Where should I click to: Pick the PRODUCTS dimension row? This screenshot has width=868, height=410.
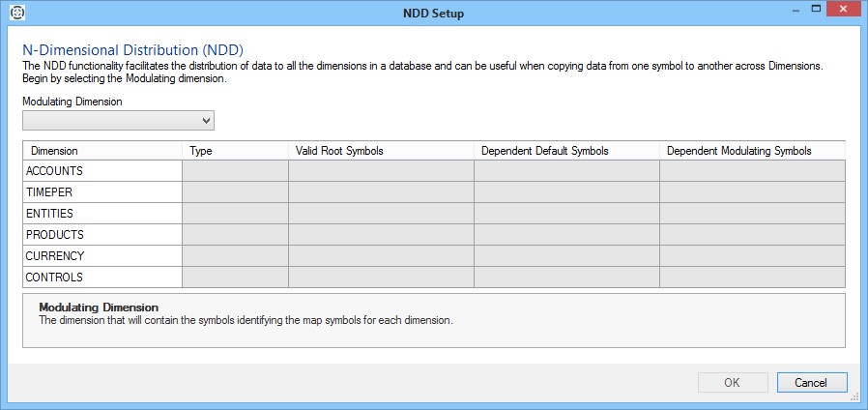point(101,235)
